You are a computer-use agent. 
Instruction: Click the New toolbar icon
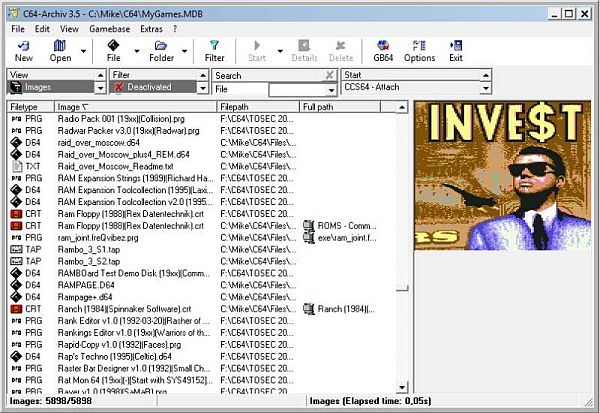[x=24, y=46]
